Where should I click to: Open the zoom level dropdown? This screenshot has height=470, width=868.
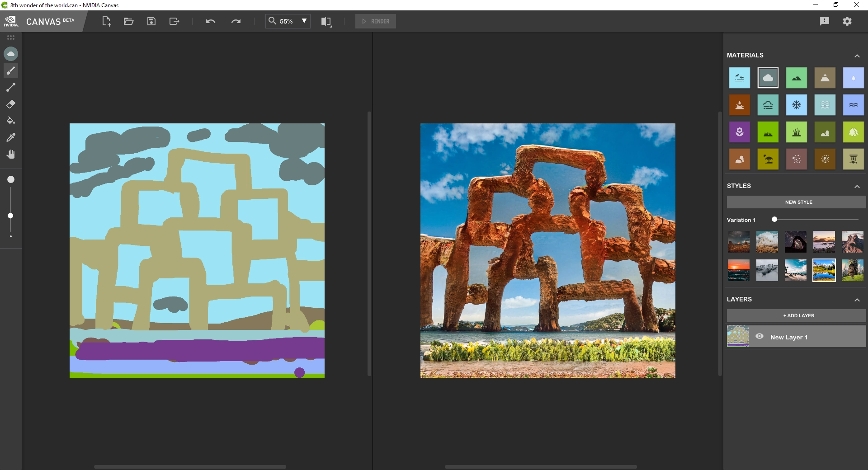(304, 21)
